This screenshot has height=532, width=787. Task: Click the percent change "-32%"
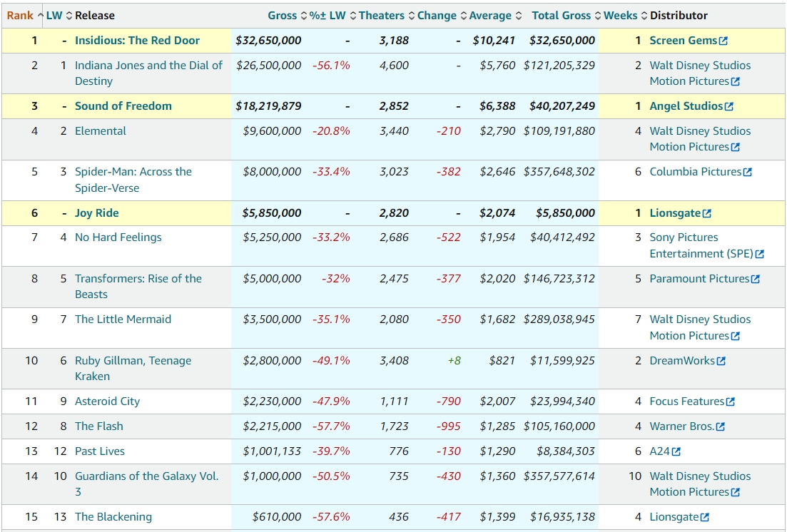point(336,279)
